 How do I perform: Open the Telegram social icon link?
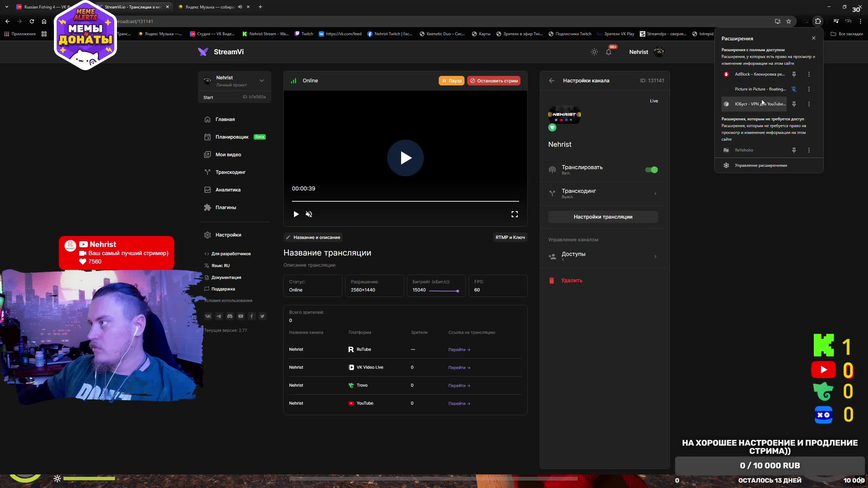coord(219,316)
